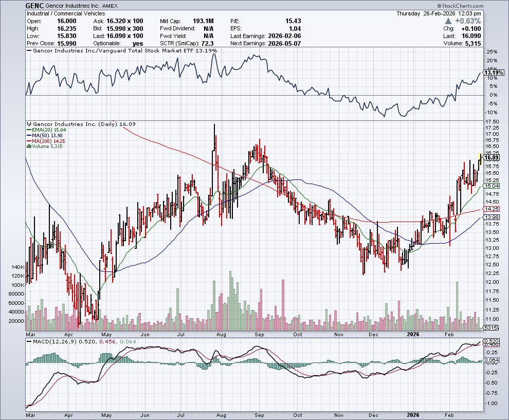The image size is (509, 420).
Task: Click the Optionable 'yes' value
Action: [x=138, y=44]
